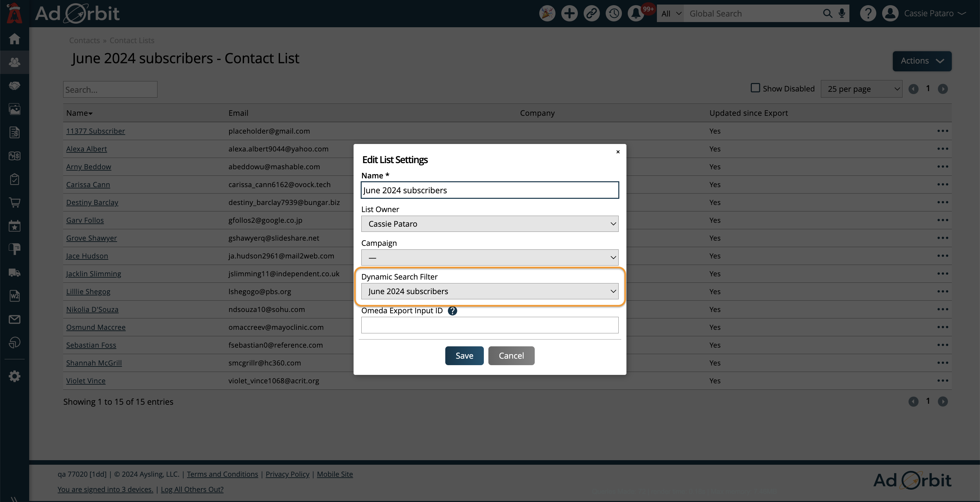980x502 pixels.
Task: Open the notifications bell icon
Action: (636, 13)
